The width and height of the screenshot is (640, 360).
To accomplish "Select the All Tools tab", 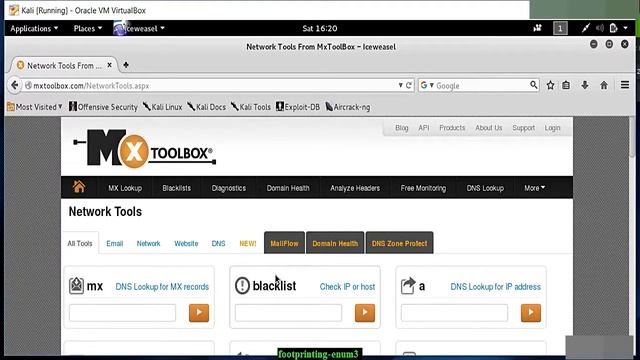I will pyautogui.click(x=80, y=243).
